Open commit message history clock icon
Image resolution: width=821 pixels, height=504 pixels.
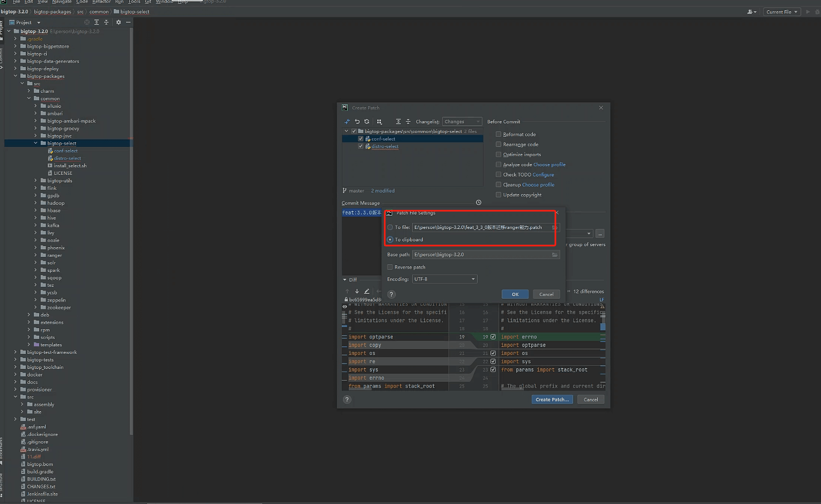tap(479, 203)
